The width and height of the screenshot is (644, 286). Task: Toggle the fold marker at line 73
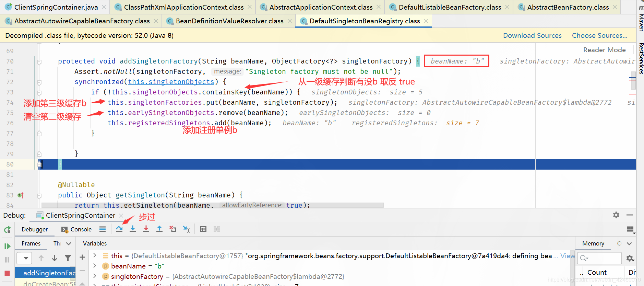(39, 93)
